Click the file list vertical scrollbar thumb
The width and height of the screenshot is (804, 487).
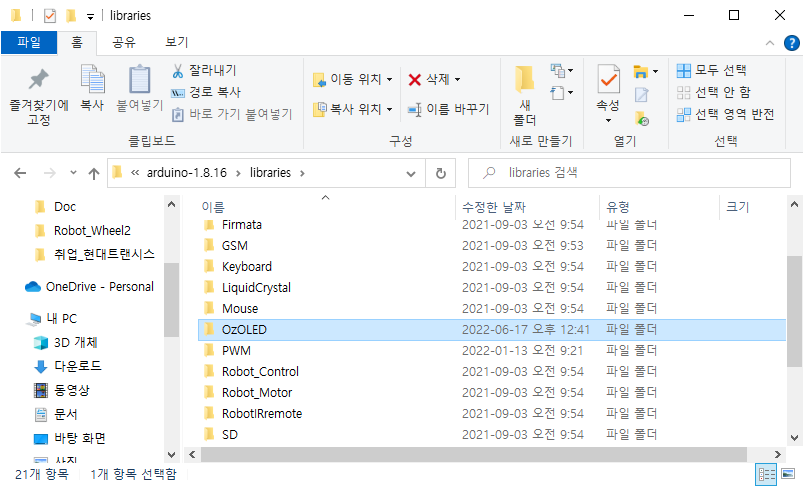click(794, 312)
